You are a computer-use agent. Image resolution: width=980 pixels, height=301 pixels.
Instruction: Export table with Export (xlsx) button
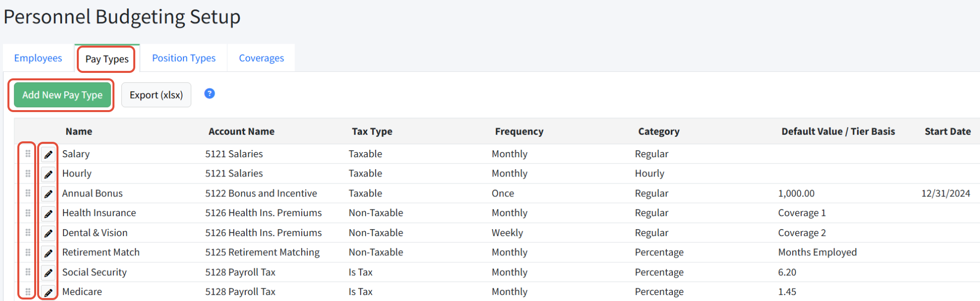[156, 95]
